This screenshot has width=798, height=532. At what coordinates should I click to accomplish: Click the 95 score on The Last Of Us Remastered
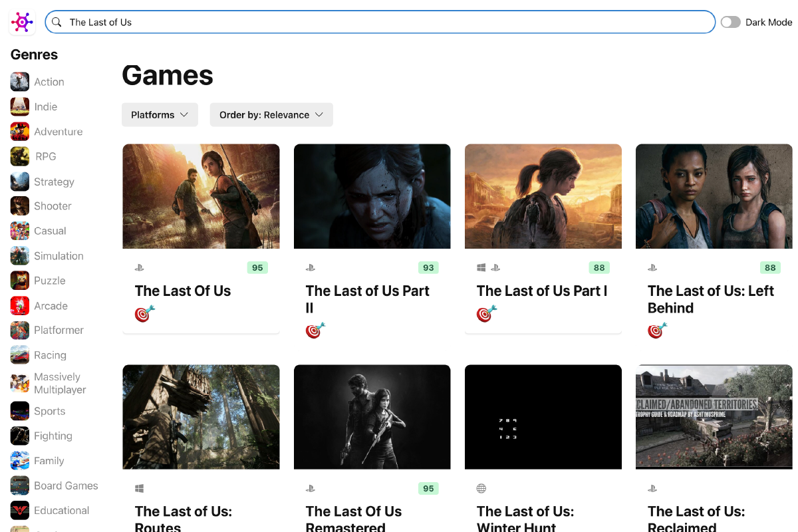(x=428, y=489)
